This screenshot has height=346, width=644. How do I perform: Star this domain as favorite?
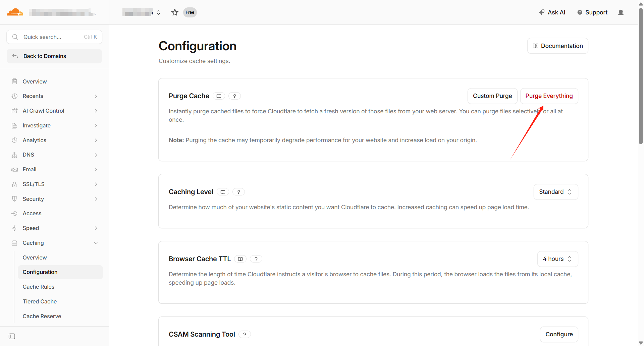click(x=175, y=12)
